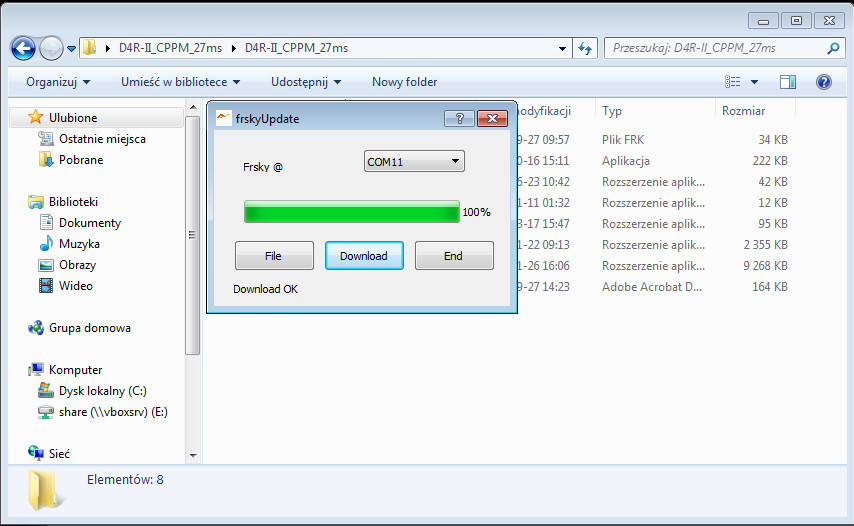The width and height of the screenshot is (854, 526).
Task: Select the 2 355 KB file row
Action: click(654, 245)
